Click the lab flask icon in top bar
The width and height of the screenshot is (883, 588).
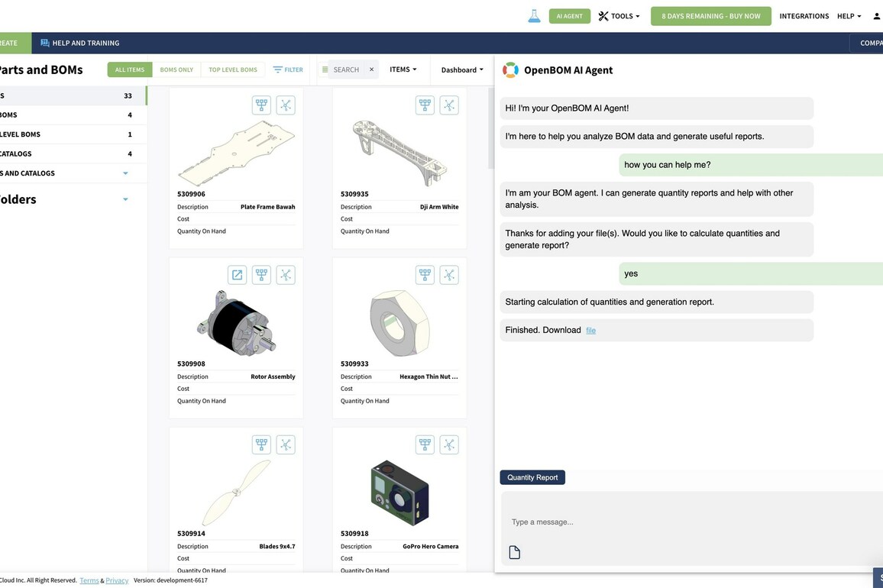[x=534, y=16]
